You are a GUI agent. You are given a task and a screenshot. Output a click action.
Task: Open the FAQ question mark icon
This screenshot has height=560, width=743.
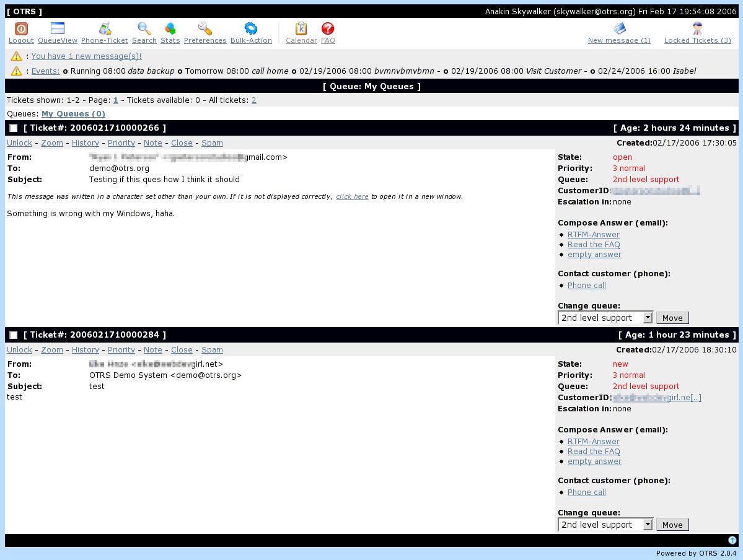click(327, 29)
